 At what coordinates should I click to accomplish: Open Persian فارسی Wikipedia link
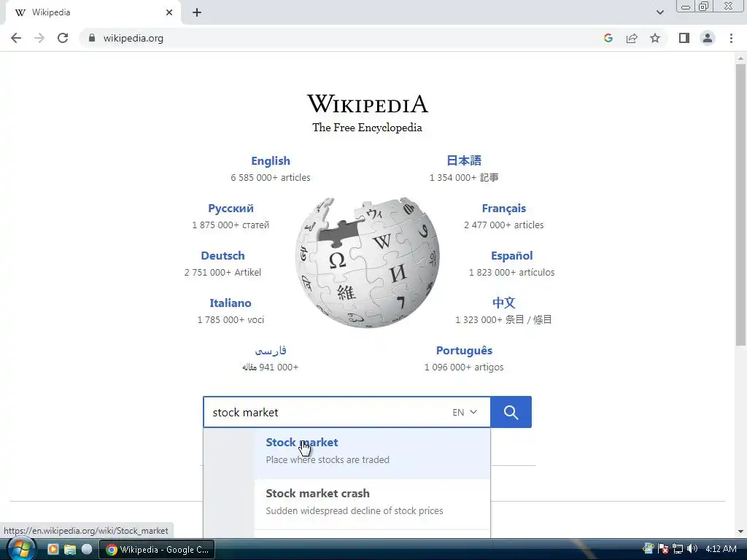pos(271,351)
